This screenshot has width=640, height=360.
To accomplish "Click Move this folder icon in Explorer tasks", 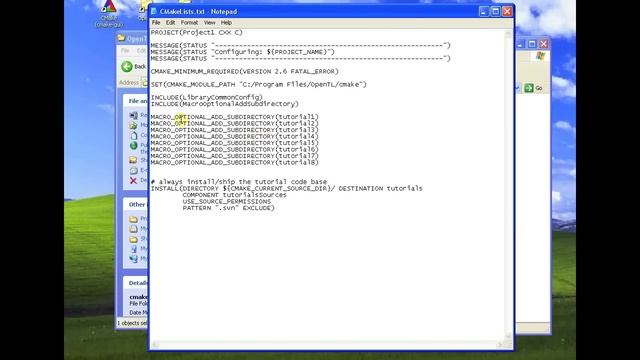I will click(x=133, y=125).
